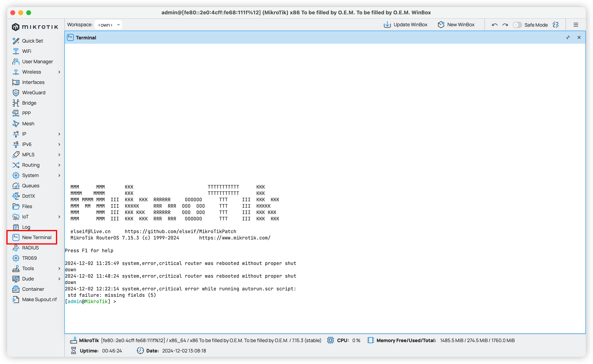
Task: Click the memory status icon
Action: [370, 340]
